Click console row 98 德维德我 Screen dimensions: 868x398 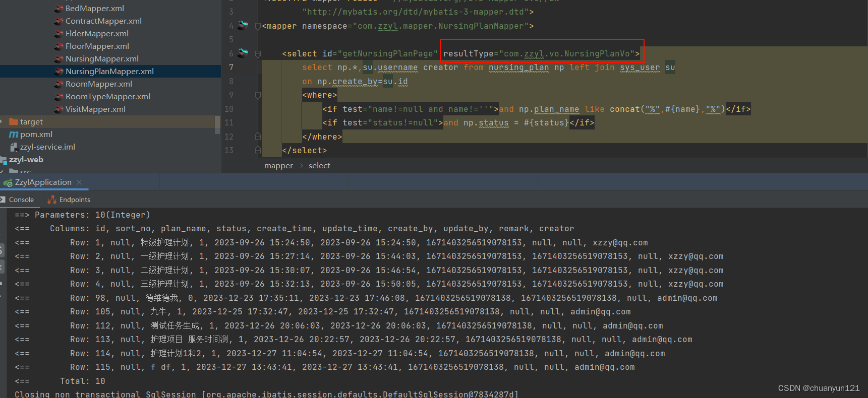point(366,298)
